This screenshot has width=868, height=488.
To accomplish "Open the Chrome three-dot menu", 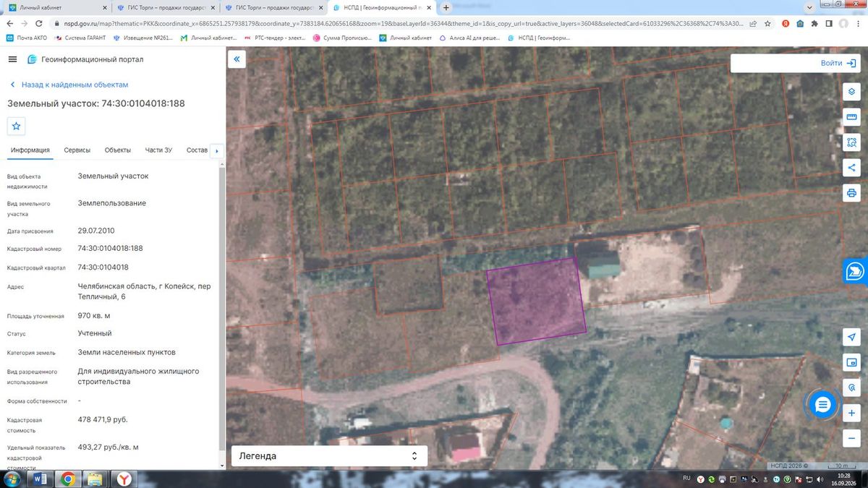I will (x=859, y=23).
